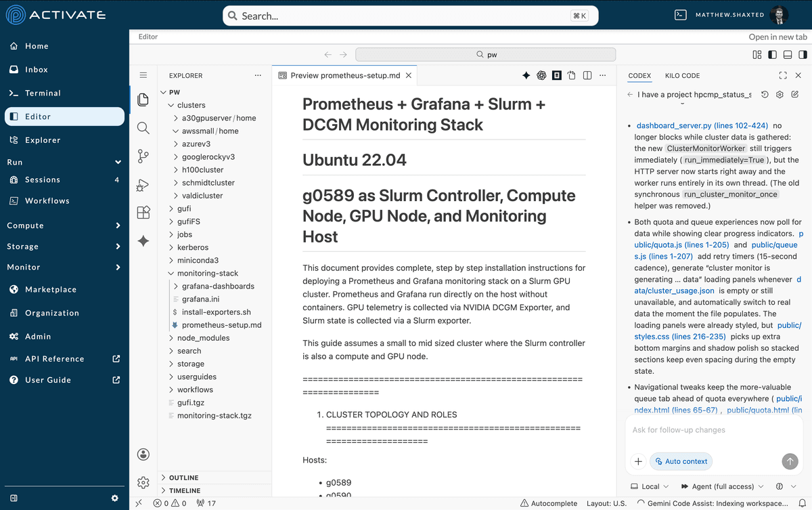The height and width of the screenshot is (510, 812).
Task: Open the Extensions view icon
Action: click(143, 213)
